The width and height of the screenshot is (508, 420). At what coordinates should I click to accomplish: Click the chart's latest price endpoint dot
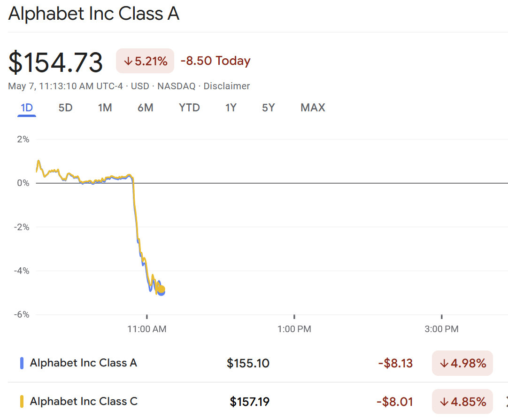(x=162, y=290)
